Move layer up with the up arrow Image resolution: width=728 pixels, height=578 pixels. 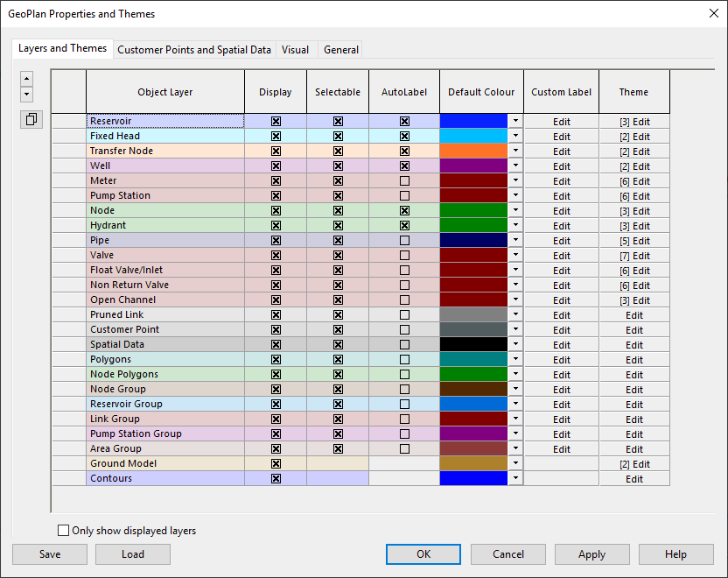(x=27, y=79)
